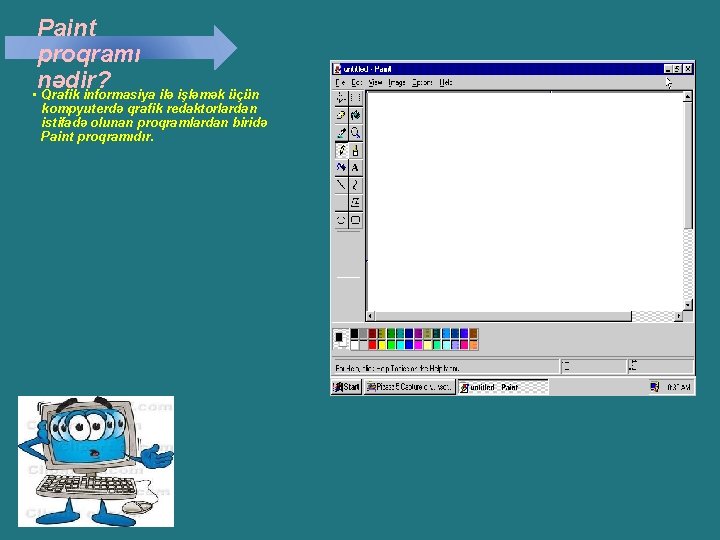Open the Edit menu
720x540 pixels.
356,83
